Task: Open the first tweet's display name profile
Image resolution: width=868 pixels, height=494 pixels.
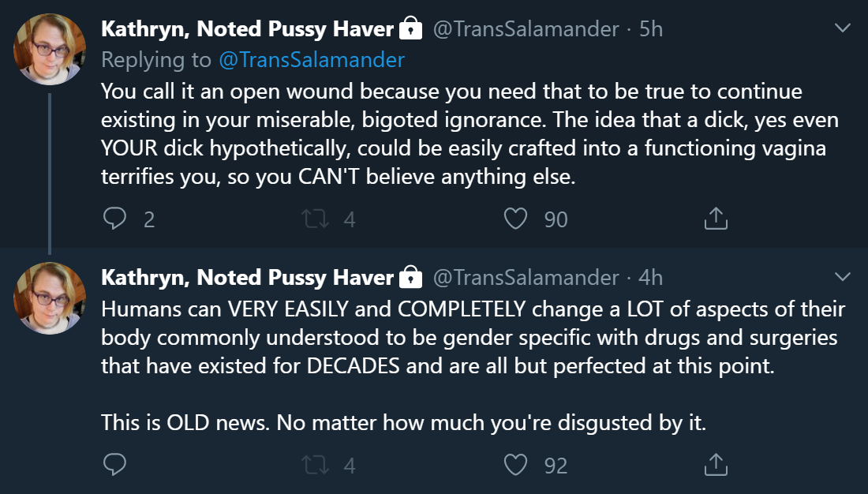Action: [247, 30]
